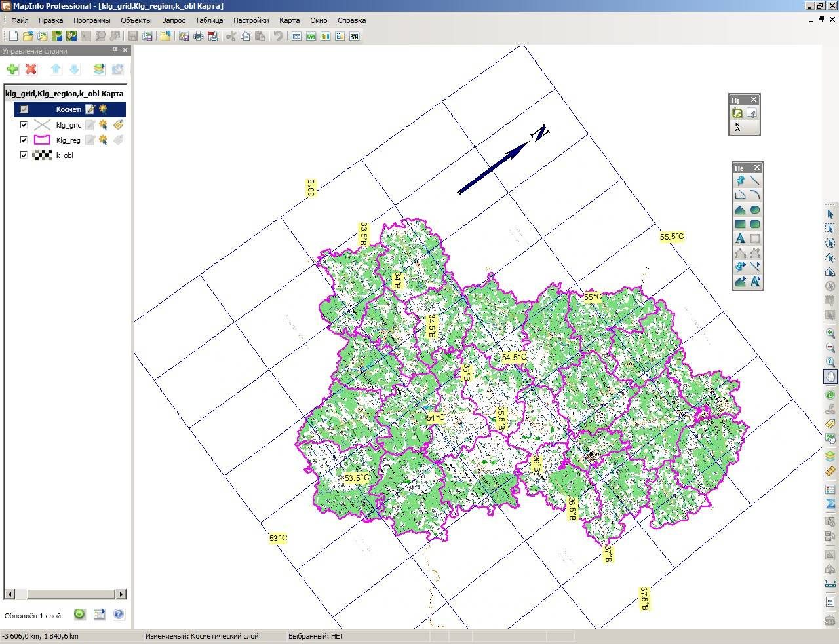The height and width of the screenshot is (644, 839).
Task: Click the Copy icon in toolbar
Action: click(245, 36)
